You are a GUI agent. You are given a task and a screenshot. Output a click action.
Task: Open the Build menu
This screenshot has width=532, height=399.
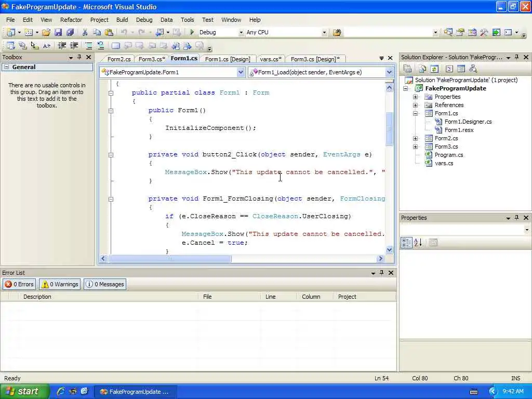click(122, 20)
